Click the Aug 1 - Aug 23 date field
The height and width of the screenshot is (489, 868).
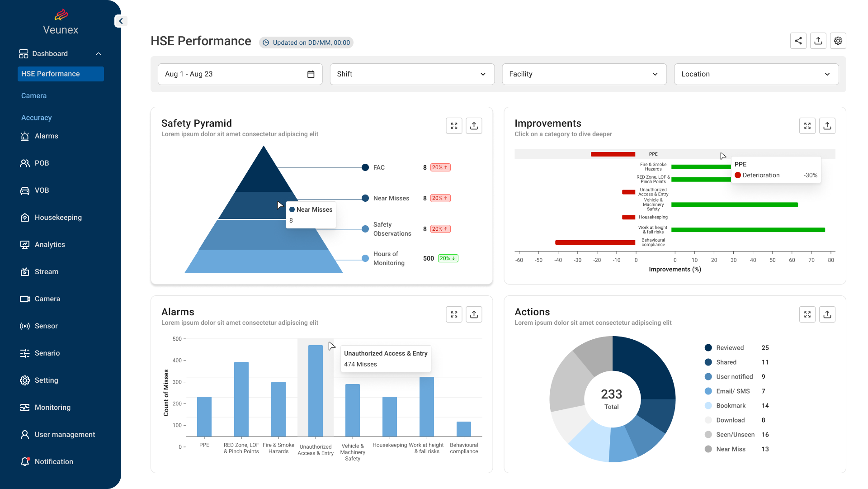coord(240,74)
